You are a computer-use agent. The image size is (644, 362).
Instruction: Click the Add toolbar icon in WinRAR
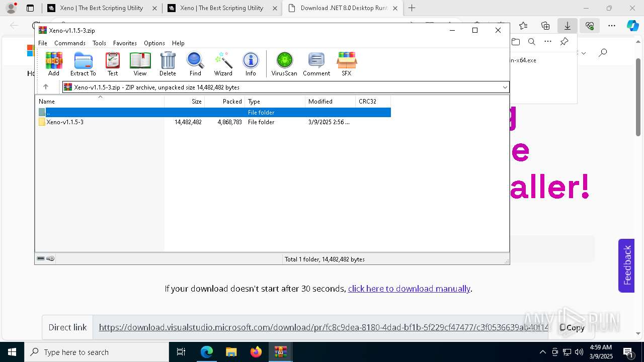tap(54, 64)
